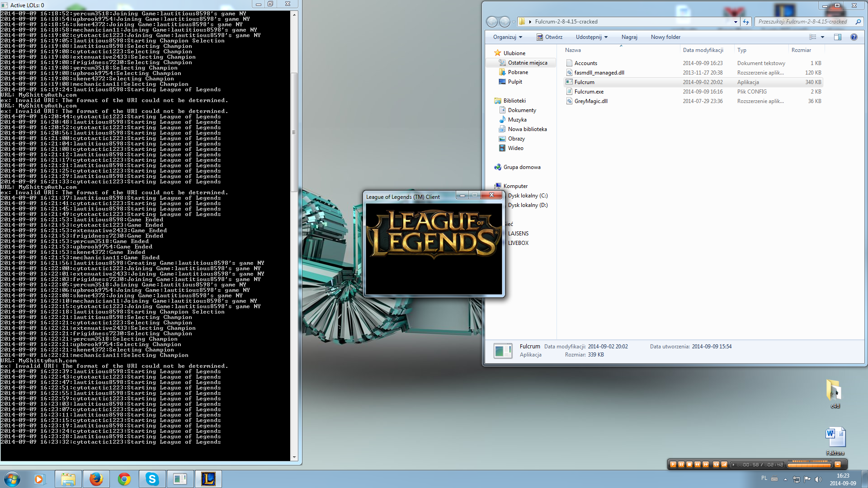
Task: Adjust the orange volume bar in media player
Action: [809, 465]
